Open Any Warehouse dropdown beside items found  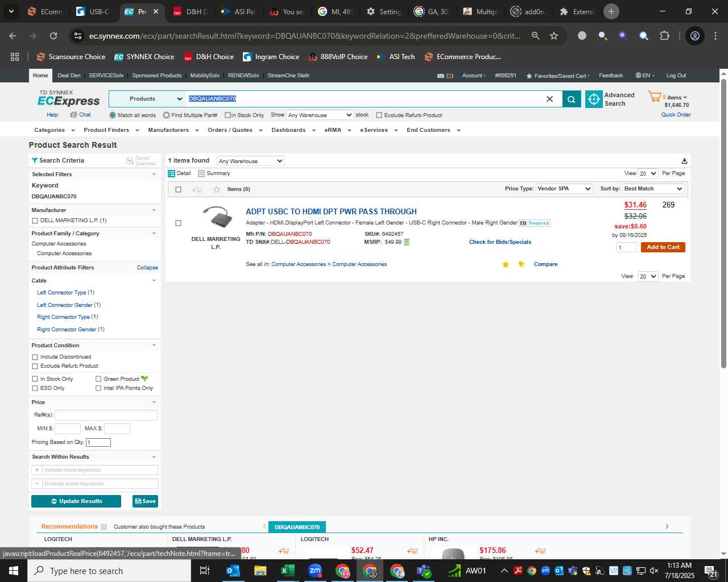[251, 161]
